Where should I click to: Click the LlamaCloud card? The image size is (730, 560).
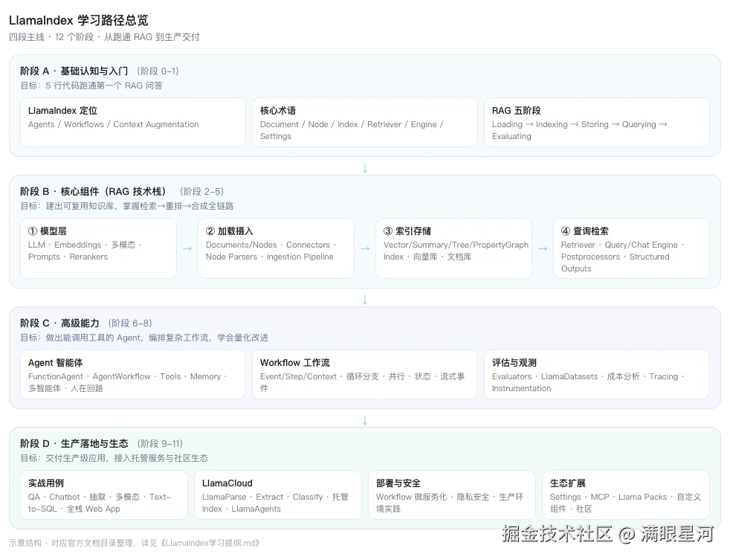(x=278, y=495)
